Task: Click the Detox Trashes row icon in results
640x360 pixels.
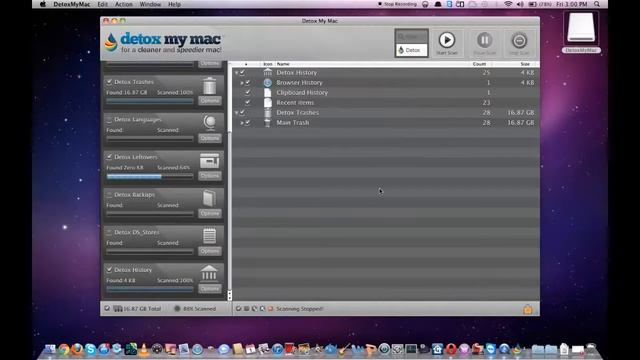Action: 267,113
